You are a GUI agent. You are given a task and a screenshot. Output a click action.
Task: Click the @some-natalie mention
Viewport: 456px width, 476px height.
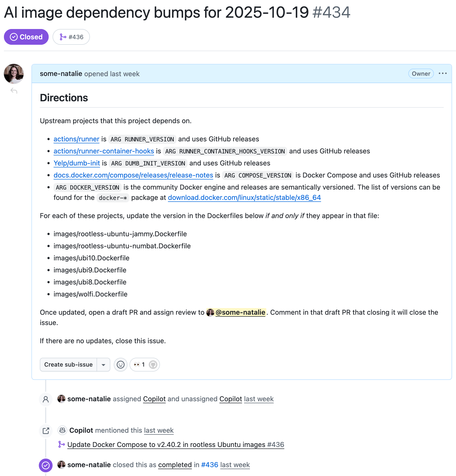(x=240, y=312)
